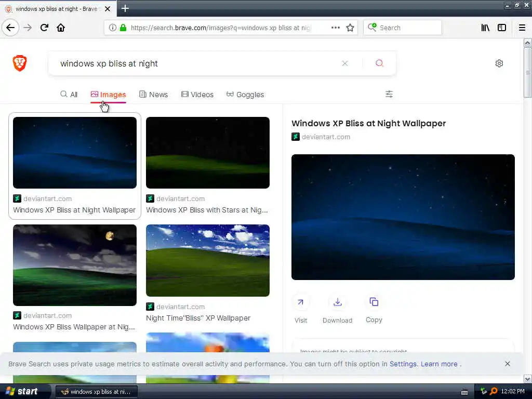Screen dimensions: 532x399
Task: Click the on-screen keyboard tray icon
Action: tap(464, 392)
